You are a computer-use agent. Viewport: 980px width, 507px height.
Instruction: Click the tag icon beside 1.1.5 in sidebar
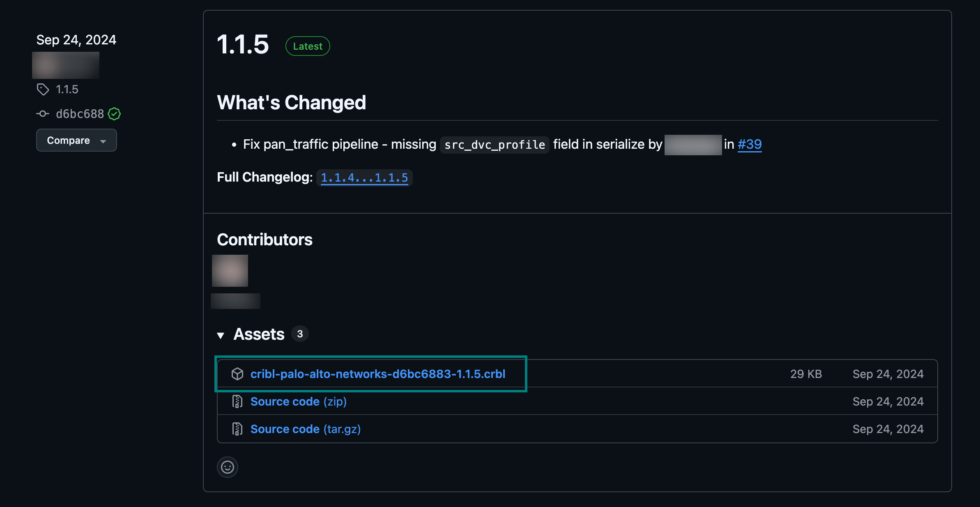(x=43, y=89)
